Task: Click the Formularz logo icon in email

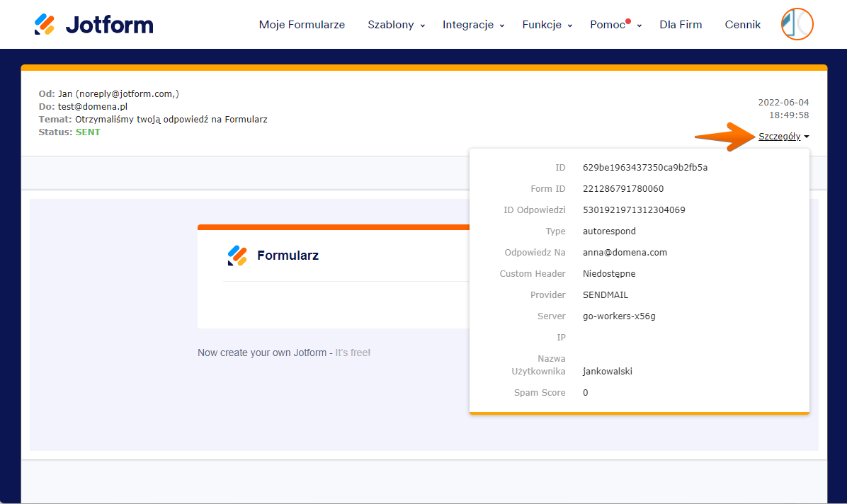Action: click(237, 256)
